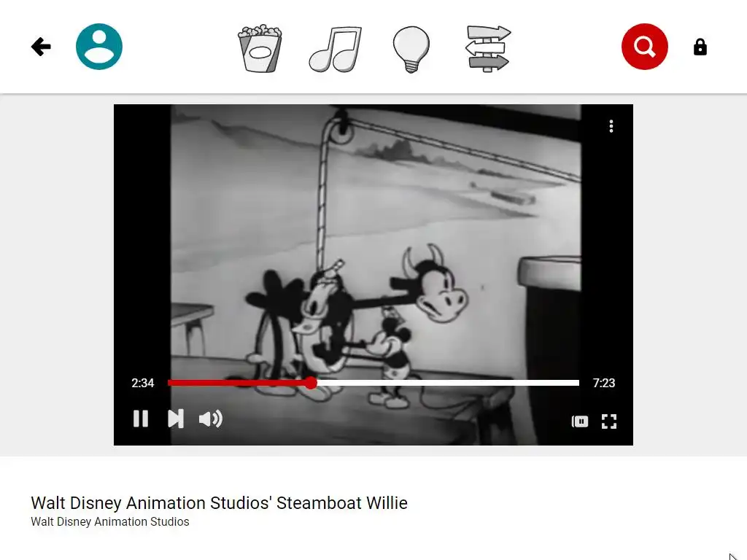Toggle autoplay control in player
Viewport: 747px width, 560px height.
point(580,421)
